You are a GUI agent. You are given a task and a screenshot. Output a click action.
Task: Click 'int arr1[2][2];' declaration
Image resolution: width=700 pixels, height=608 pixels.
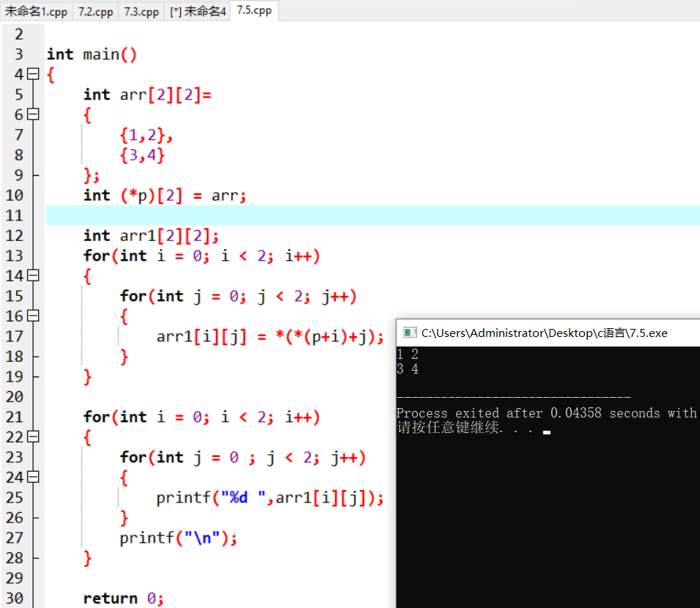[151, 236]
